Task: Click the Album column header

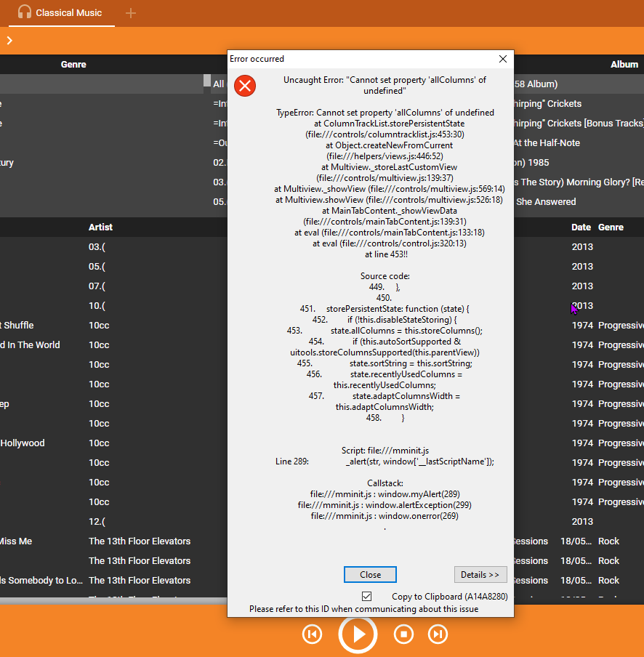Action: coord(624,65)
